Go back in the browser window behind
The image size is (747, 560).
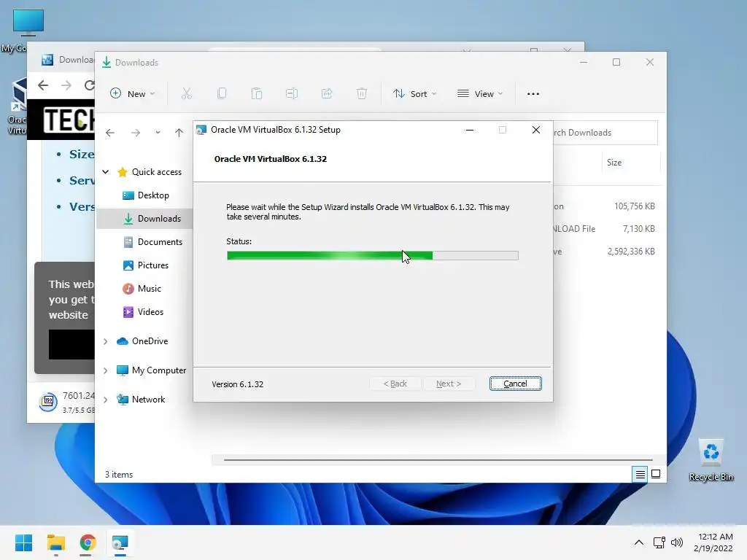point(43,85)
